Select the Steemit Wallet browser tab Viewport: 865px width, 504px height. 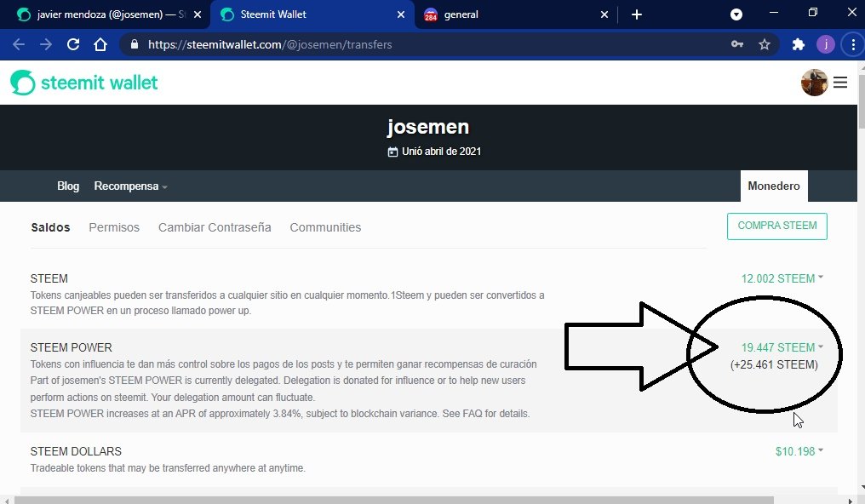[x=312, y=14]
